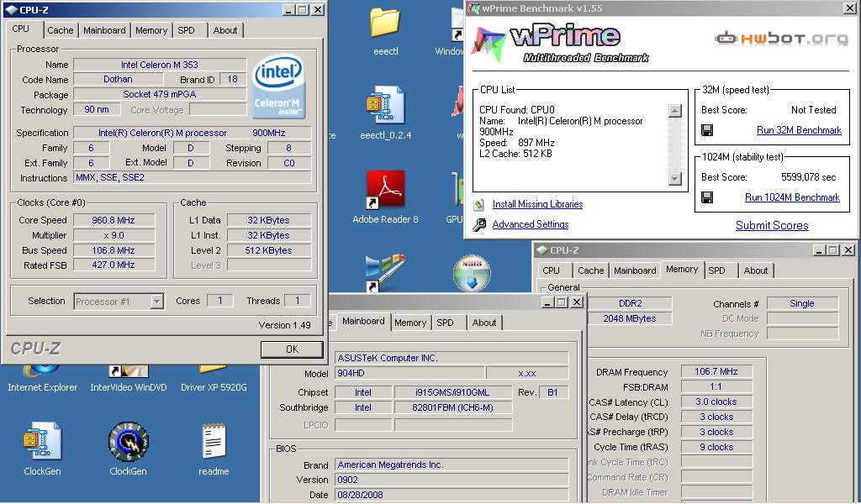Click CPU List scrollbar down arrow

pos(675,179)
